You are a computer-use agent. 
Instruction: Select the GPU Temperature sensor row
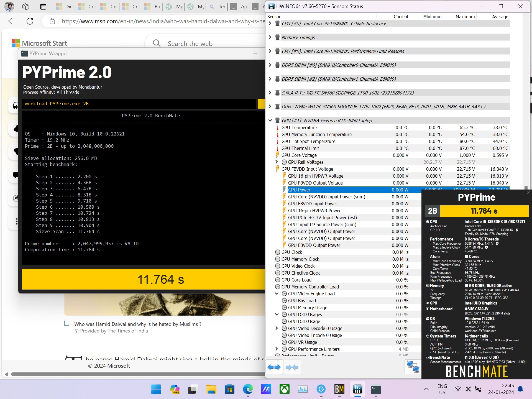392,127
